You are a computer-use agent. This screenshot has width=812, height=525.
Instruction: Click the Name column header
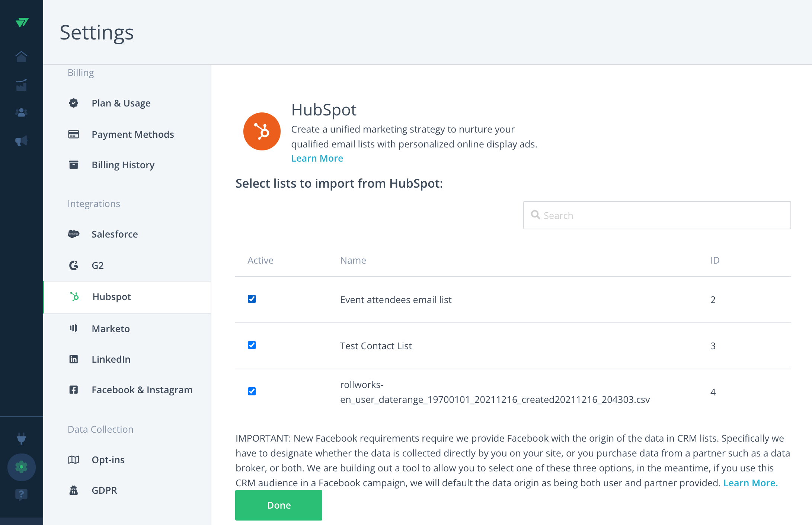click(x=353, y=260)
